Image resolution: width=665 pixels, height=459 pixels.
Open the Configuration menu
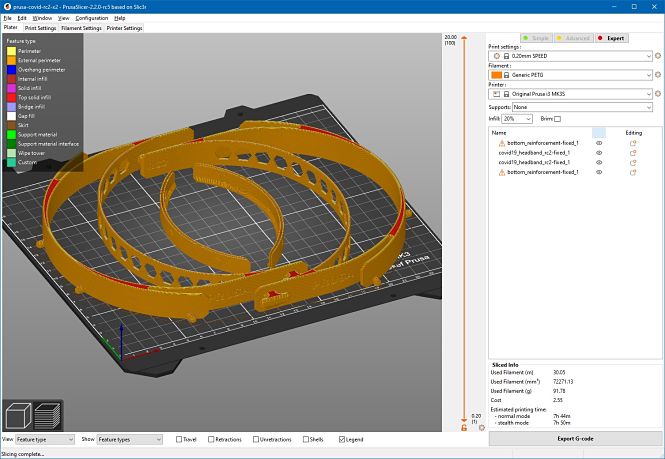91,18
